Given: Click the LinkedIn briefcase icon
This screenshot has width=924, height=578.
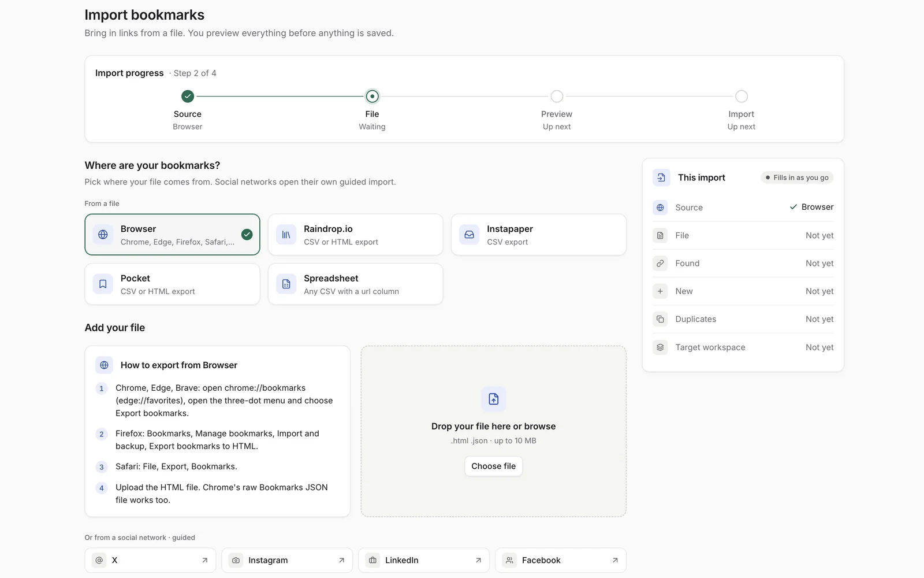Looking at the screenshot, I should (x=372, y=560).
